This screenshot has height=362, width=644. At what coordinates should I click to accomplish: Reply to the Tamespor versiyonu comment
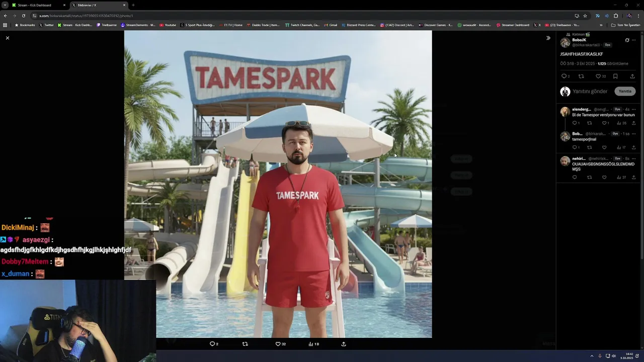[575, 123]
